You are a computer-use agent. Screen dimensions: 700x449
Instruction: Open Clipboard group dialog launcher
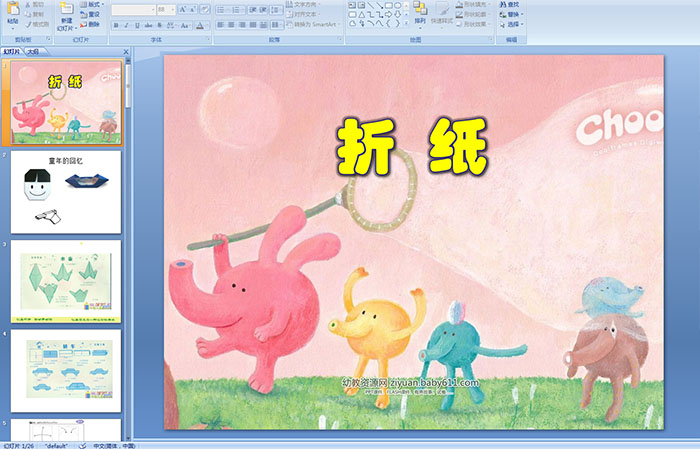(48, 39)
